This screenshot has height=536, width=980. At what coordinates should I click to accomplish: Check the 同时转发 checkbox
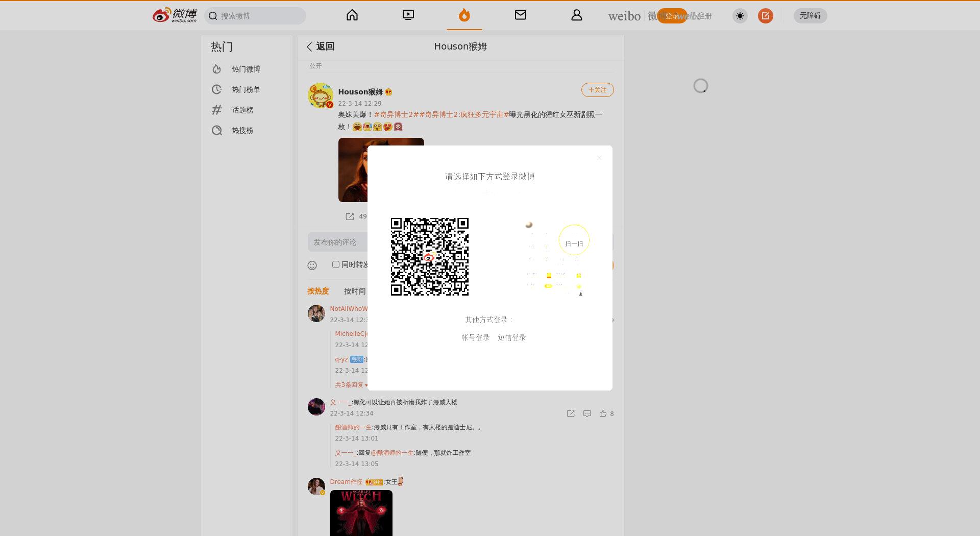point(336,264)
